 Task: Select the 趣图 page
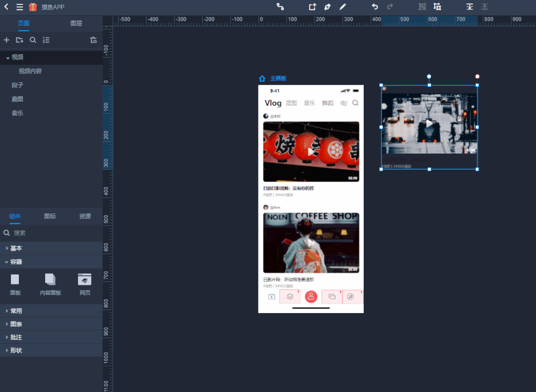point(17,99)
